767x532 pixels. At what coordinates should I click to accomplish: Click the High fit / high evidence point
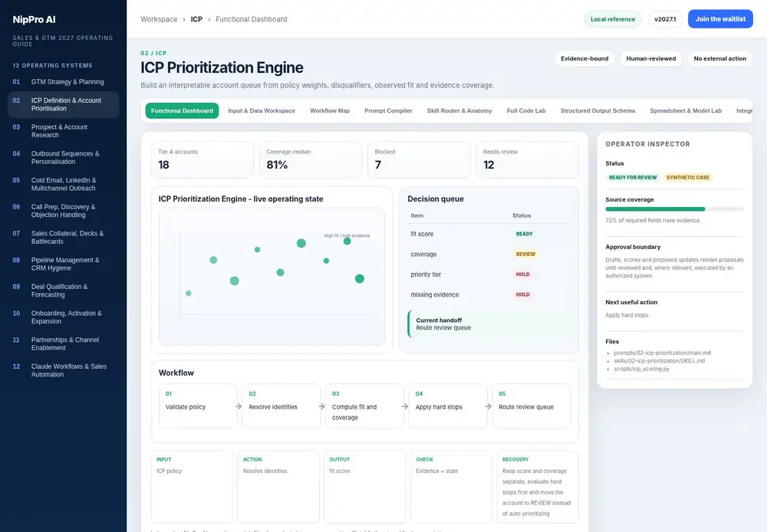tap(347, 241)
